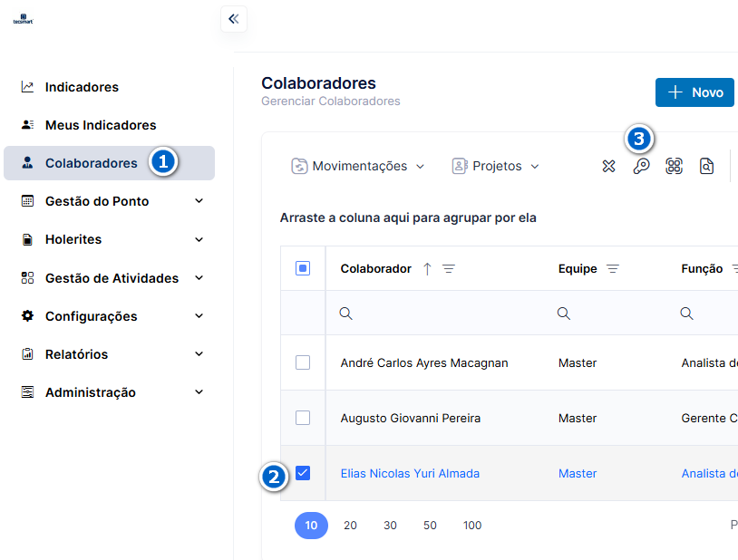Click the tecsmart logo
The image size is (738, 560).
coord(23,19)
